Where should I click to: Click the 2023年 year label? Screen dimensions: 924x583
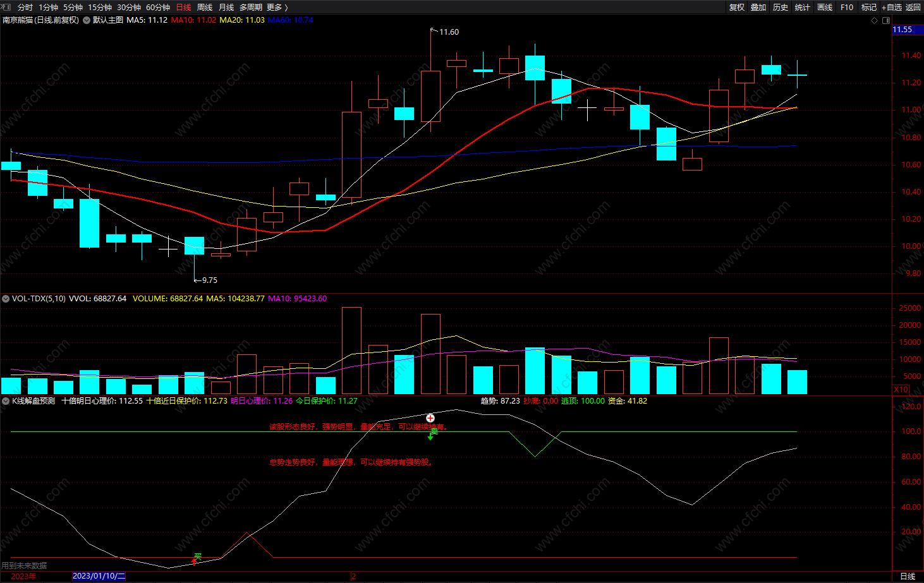coord(24,576)
